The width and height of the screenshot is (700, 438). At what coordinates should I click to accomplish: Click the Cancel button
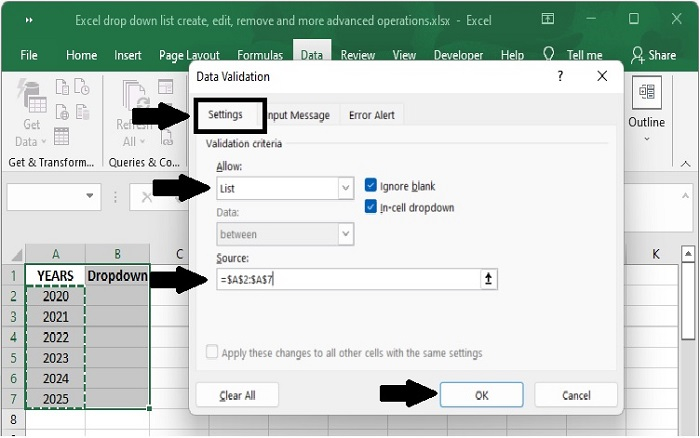click(576, 395)
